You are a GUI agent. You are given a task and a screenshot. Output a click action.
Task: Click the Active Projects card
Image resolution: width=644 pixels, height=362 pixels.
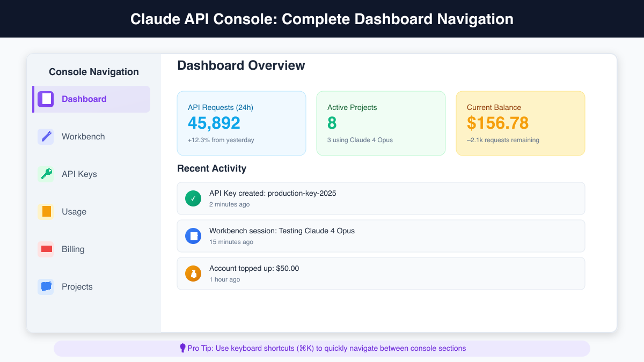point(381,123)
